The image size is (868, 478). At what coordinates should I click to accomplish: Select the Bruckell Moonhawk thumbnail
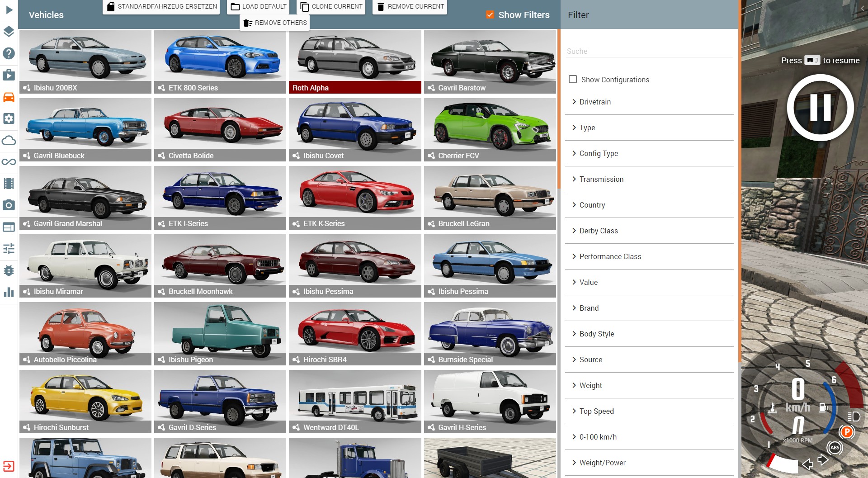click(220, 265)
